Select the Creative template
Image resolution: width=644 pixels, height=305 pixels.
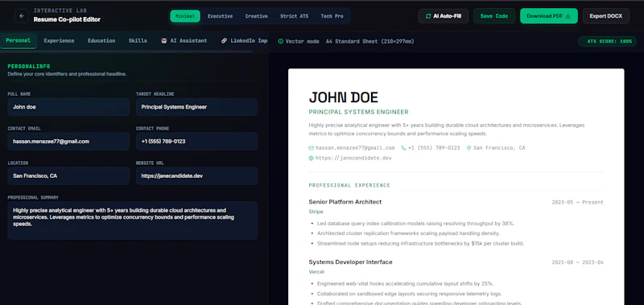(257, 16)
